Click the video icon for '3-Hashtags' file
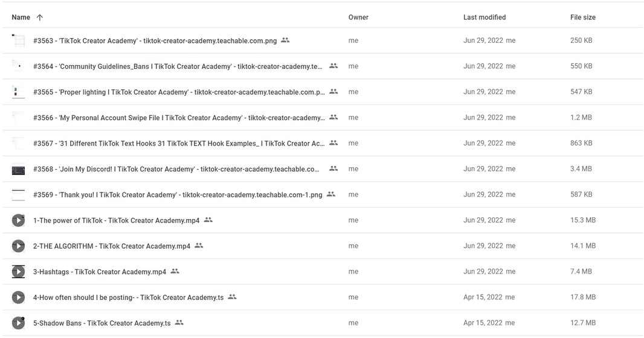This screenshot has width=644, height=338. (18, 272)
